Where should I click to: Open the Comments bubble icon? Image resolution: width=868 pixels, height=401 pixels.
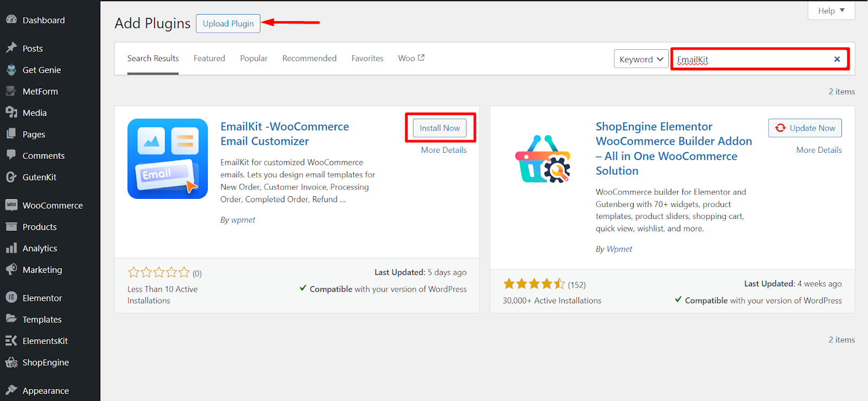pos(11,155)
